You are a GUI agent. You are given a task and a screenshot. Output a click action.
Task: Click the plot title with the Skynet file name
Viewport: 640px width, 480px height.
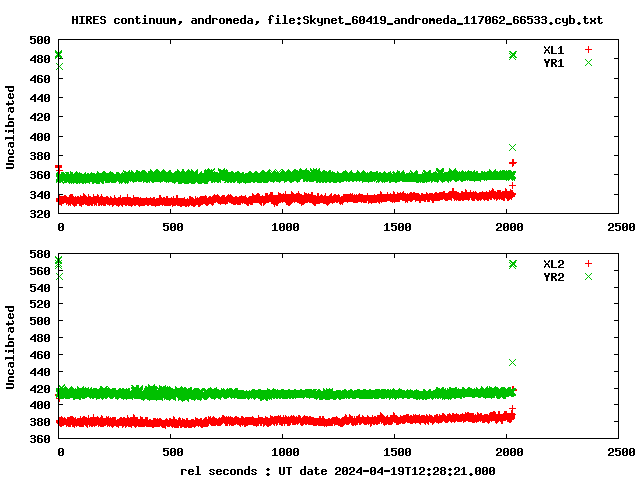tap(337, 20)
